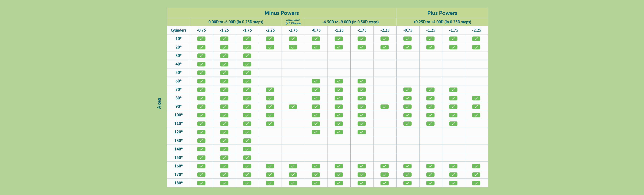Select 100° checkmark, -1.75 cylinder, -6.50D to -9.00D
This screenshot has width=644, height=195.
click(x=361, y=115)
